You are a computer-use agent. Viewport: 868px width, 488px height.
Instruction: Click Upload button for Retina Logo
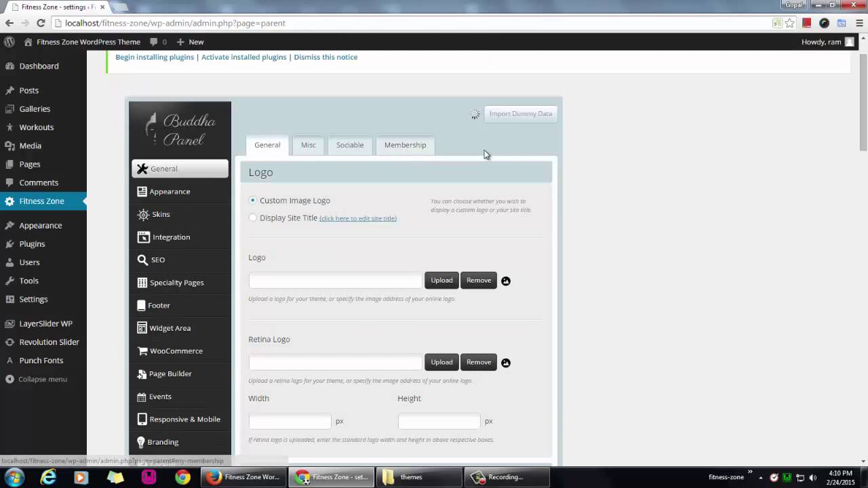[x=441, y=363]
